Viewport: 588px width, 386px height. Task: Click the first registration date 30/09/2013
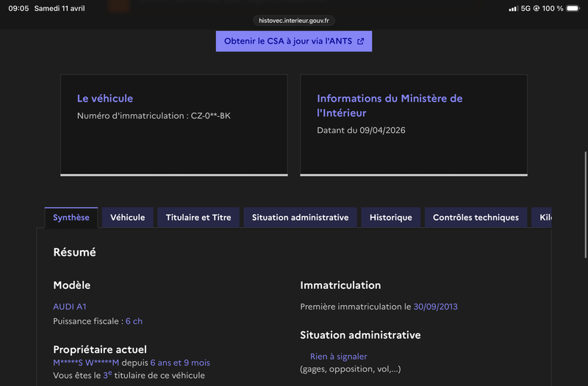tap(435, 307)
